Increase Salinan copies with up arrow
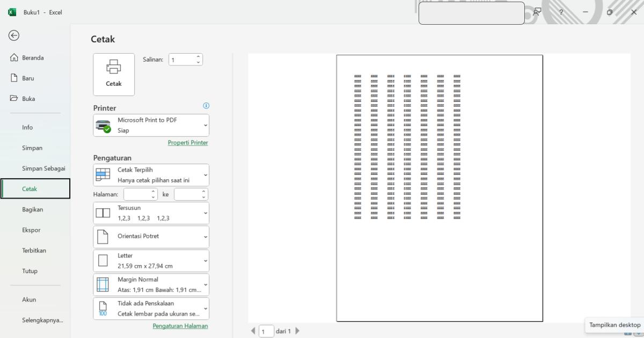 [199, 56]
